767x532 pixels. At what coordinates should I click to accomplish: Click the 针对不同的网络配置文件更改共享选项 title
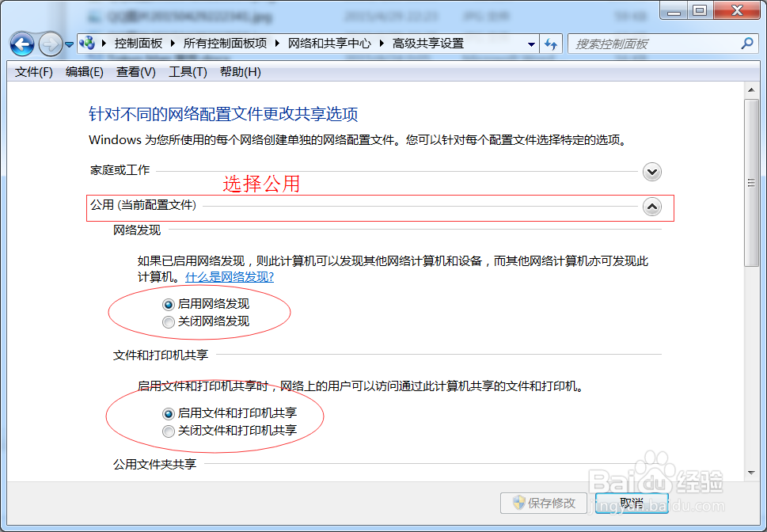(x=223, y=114)
